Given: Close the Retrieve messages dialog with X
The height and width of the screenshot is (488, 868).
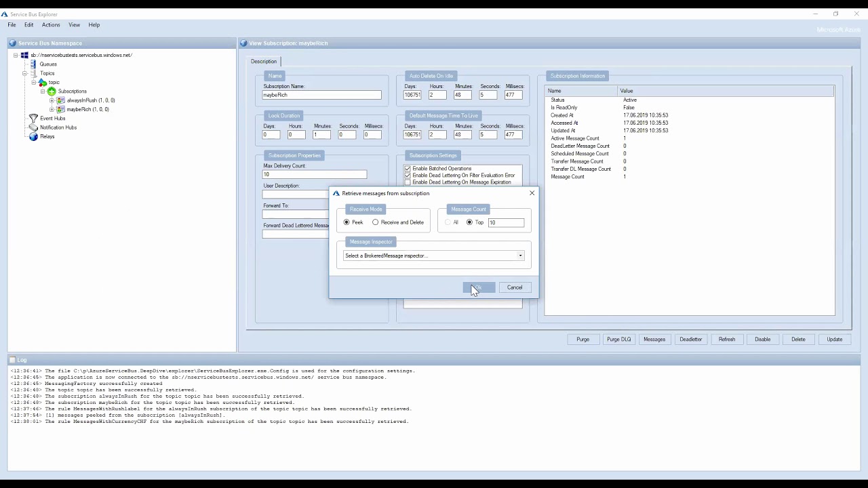Looking at the screenshot, I should 532,193.
